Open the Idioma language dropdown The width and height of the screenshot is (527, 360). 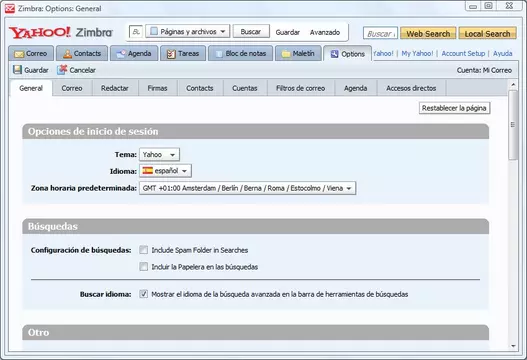click(x=165, y=171)
